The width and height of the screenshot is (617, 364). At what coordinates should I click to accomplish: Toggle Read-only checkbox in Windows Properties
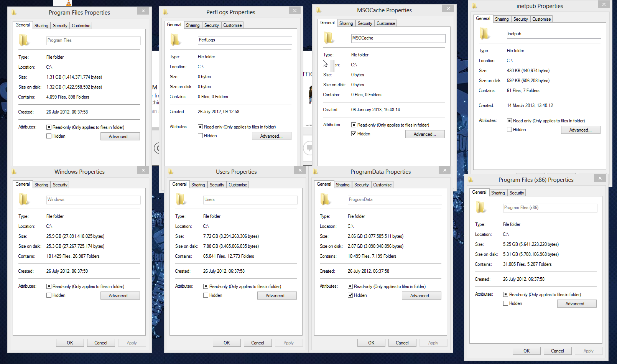[x=49, y=287]
